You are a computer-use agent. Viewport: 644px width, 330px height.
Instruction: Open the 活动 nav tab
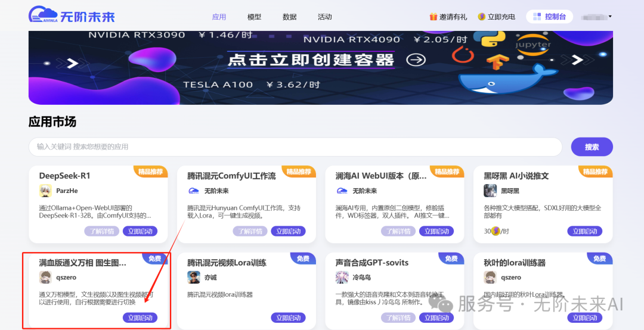324,17
